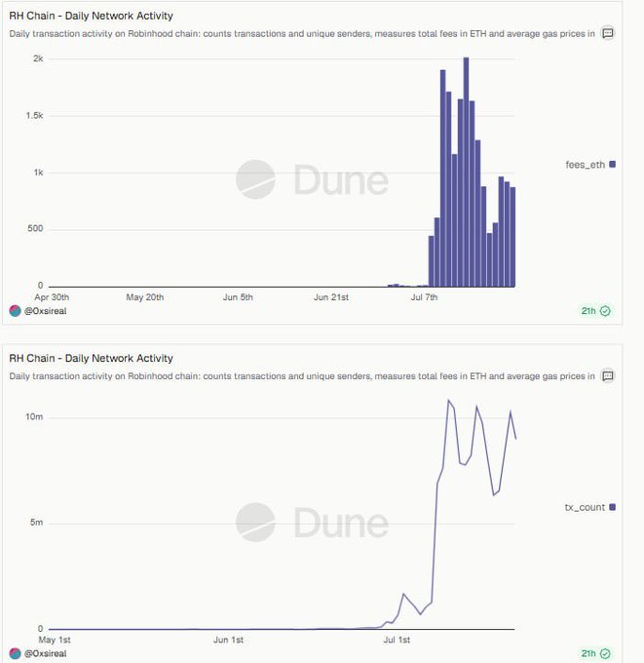Screen dimensions: 644x663
Task: Click @0xsireal avatar under fees_eth chart
Action: (15, 311)
